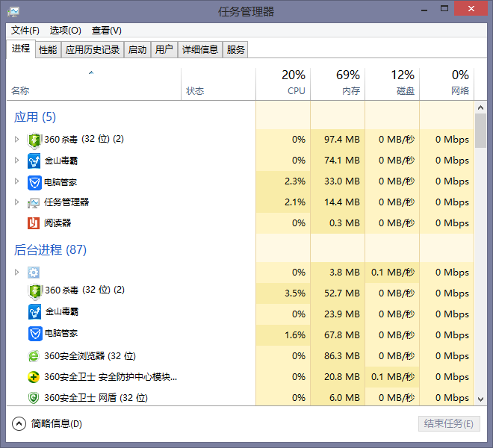Select the 进程 tab
493x448 pixels.
(21, 49)
